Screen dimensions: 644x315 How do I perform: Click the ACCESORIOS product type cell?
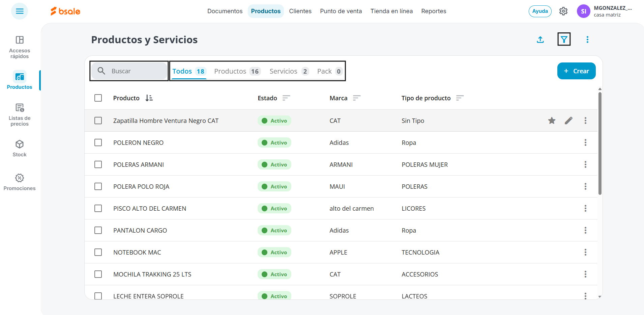[420, 274]
